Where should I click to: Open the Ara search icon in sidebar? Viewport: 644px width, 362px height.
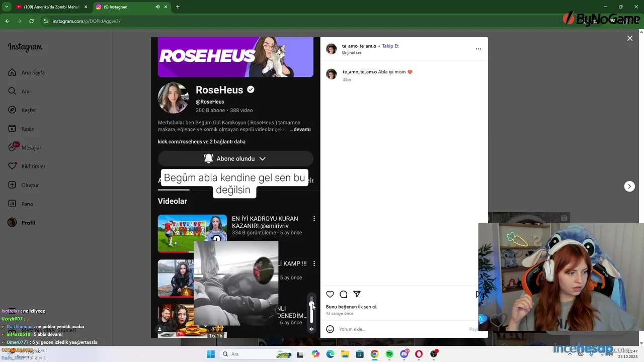pyautogui.click(x=12, y=91)
